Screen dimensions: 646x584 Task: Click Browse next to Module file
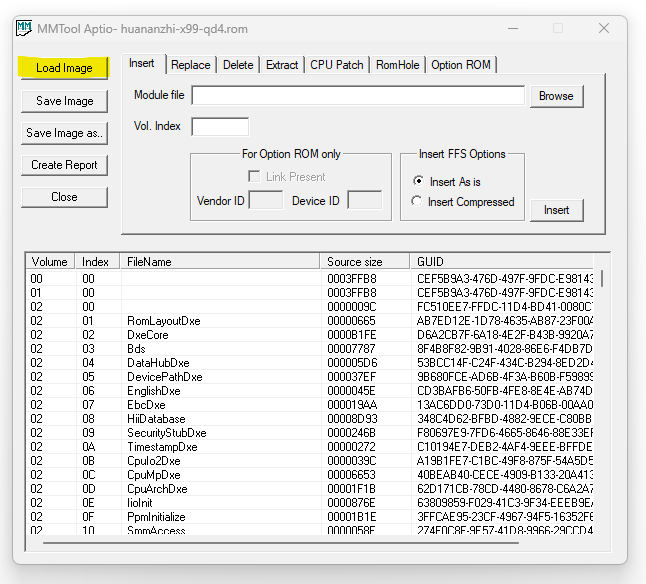pyautogui.click(x=556, y=96)
